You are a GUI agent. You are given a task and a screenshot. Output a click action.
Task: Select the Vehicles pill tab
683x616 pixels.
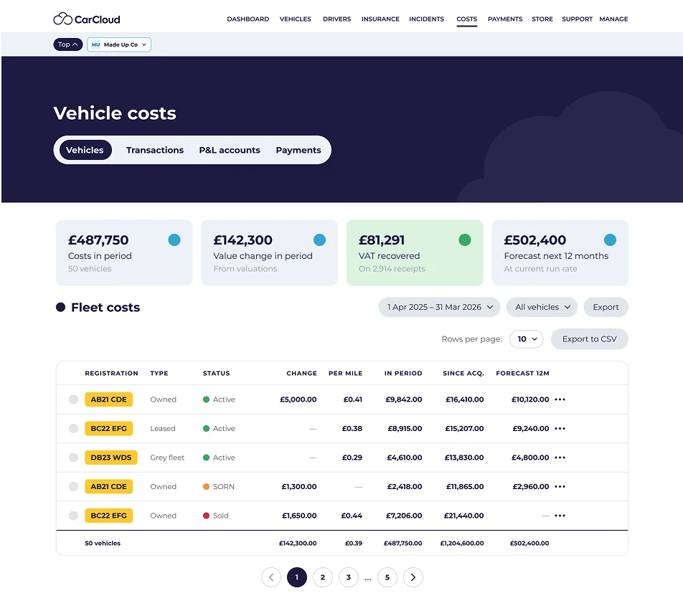(x=85, y=150)
